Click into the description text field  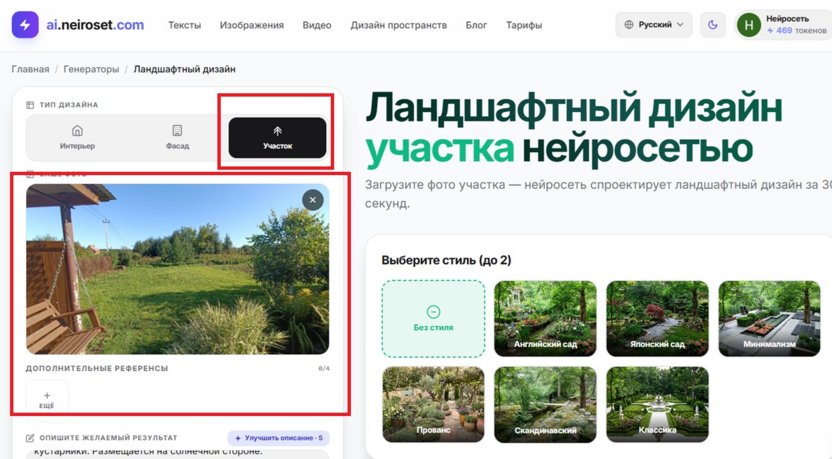177,454
